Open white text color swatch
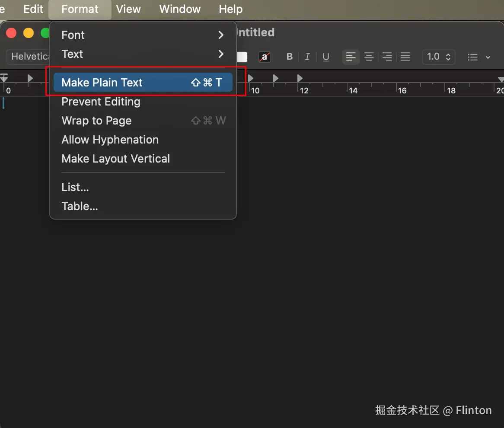The width and height of the screenshot is (504, 428). (242, 57)
